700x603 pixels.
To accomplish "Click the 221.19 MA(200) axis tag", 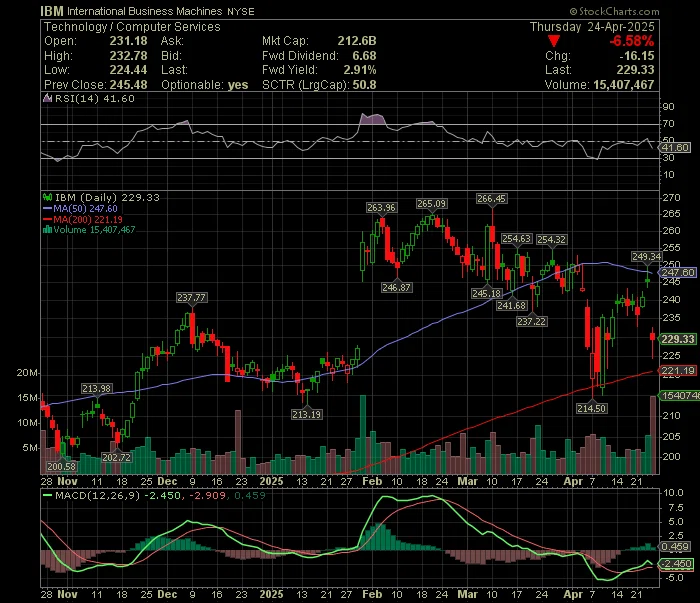I will (678, 370).
